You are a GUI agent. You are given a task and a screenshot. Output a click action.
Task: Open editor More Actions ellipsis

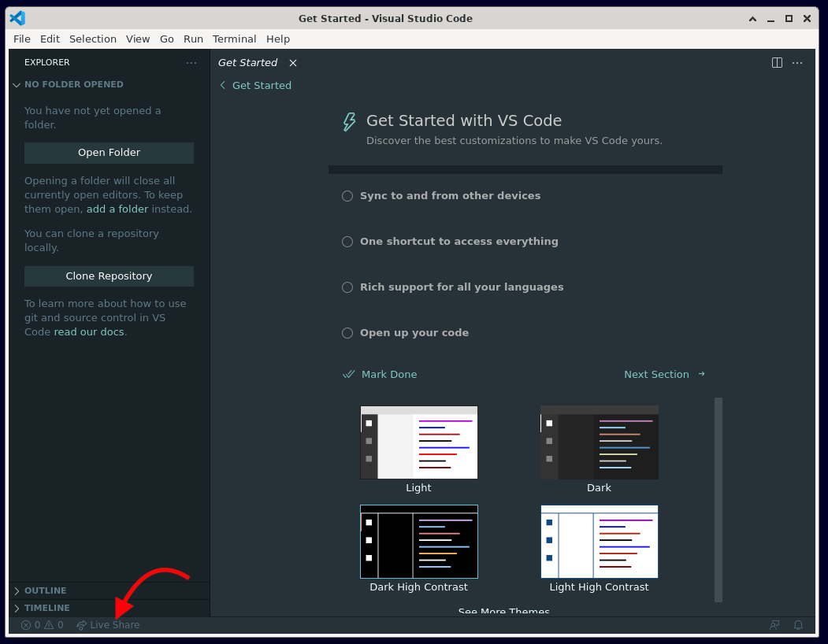pos(797,63)
